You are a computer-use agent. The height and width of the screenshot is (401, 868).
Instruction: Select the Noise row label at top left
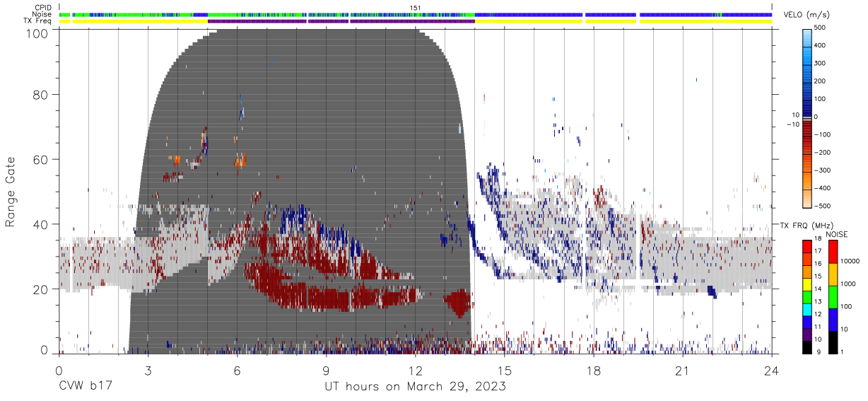pos(42,14)
